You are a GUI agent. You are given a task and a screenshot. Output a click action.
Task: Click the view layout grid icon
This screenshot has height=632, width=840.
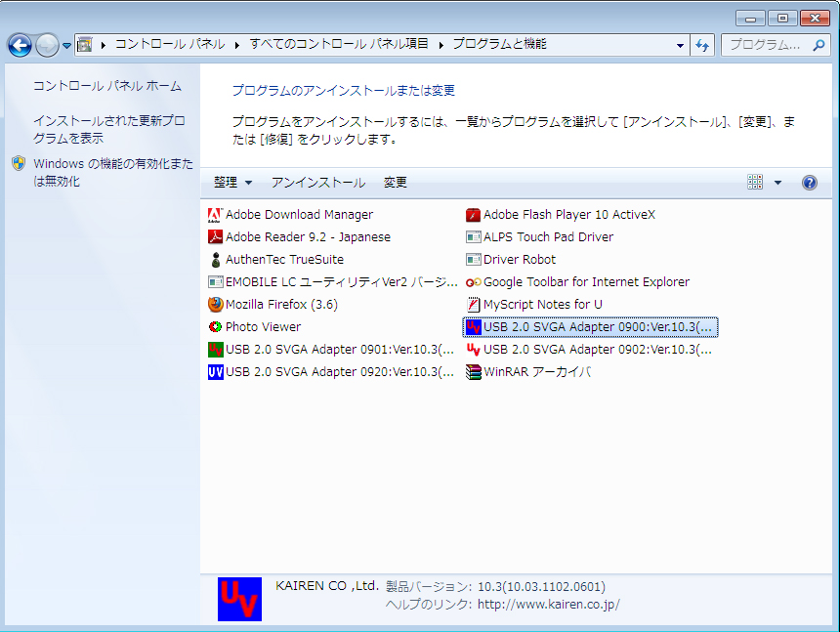tap(755, 182)
